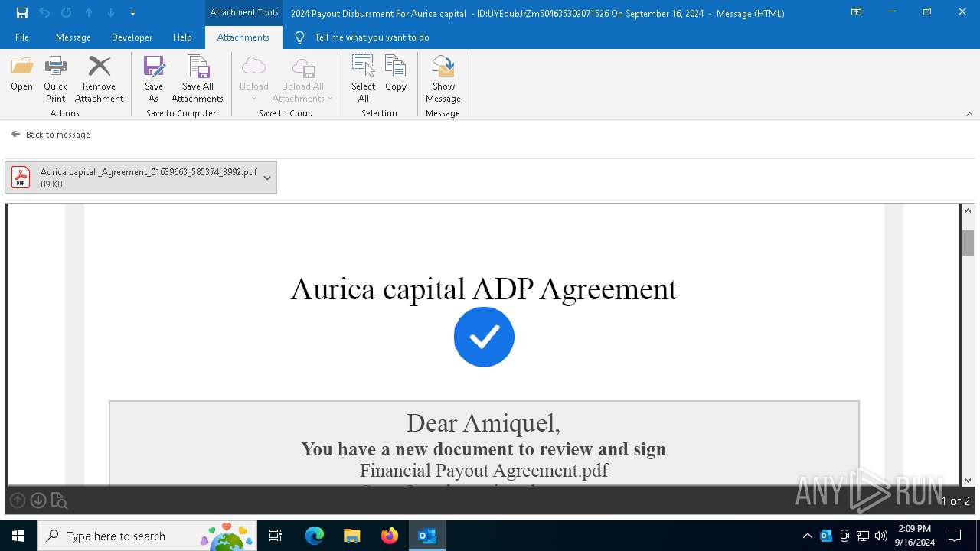Click the Redo arrow in title bar
This screenshot has width=980, height=551.
point(67,13)
